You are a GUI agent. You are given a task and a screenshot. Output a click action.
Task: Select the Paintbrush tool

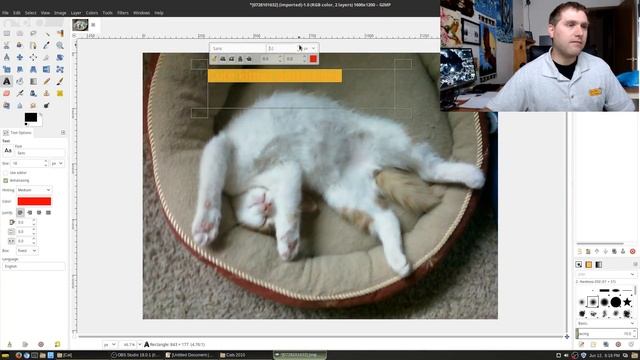pos(60,81)
